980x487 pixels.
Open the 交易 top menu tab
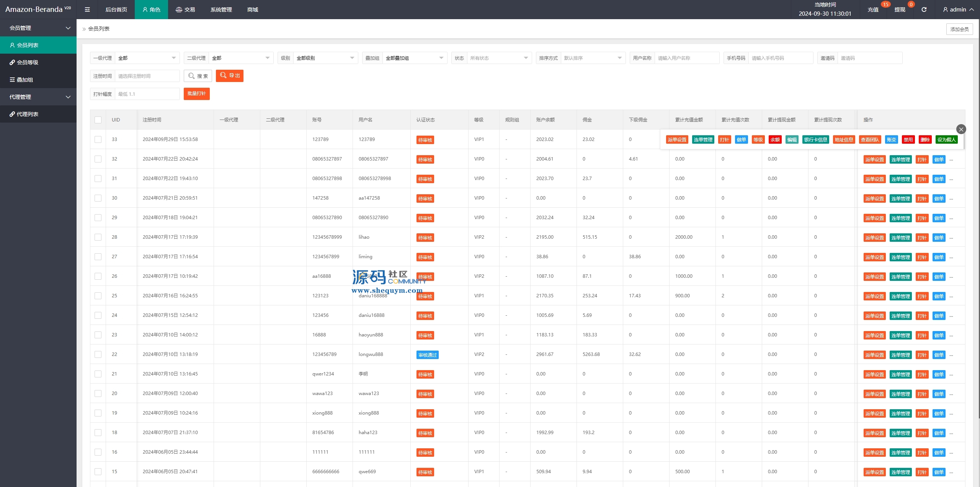[x=185, y=10]
